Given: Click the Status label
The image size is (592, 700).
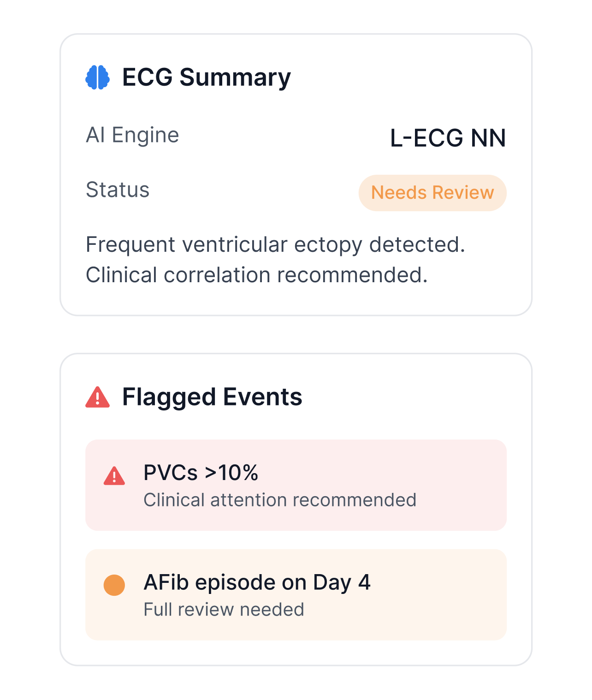Looking at the screenshot, I should pos(118,190).
